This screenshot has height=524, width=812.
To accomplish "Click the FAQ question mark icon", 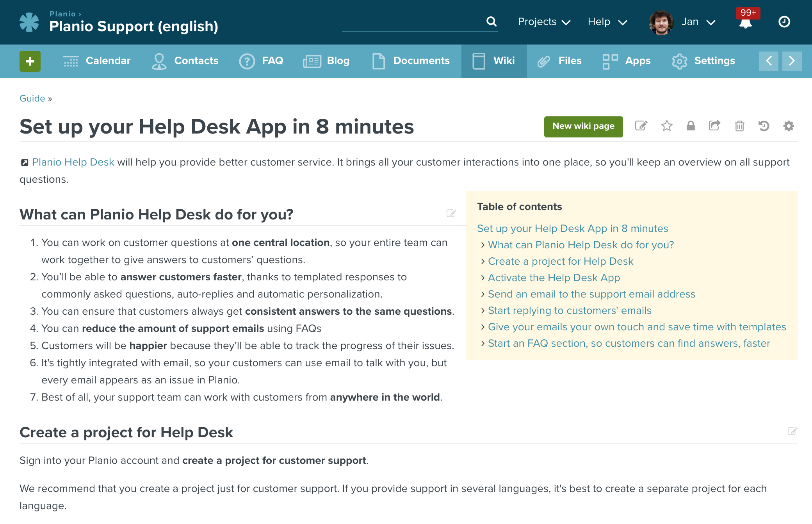I will 247,61.
